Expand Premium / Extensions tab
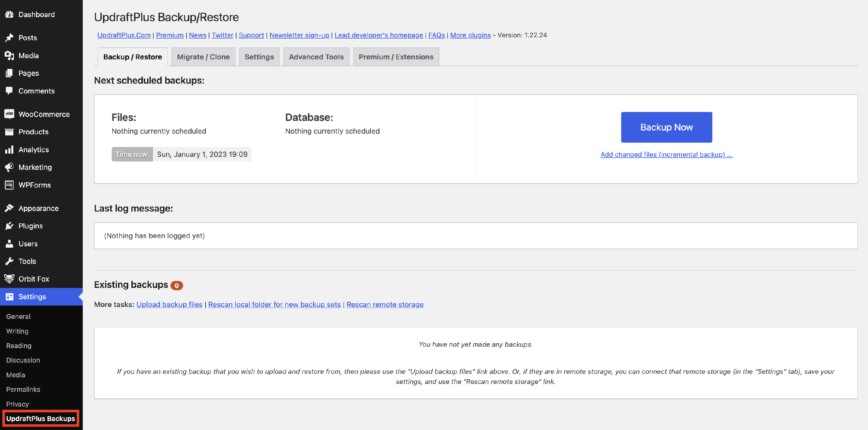Screen dimensions: 868x430 point(396,56)
